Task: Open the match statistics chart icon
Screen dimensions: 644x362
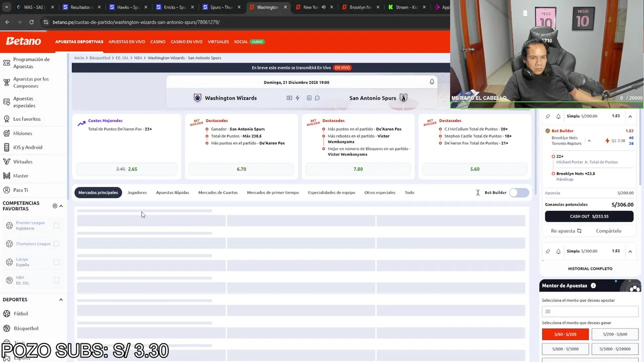Action: point(309,98)
